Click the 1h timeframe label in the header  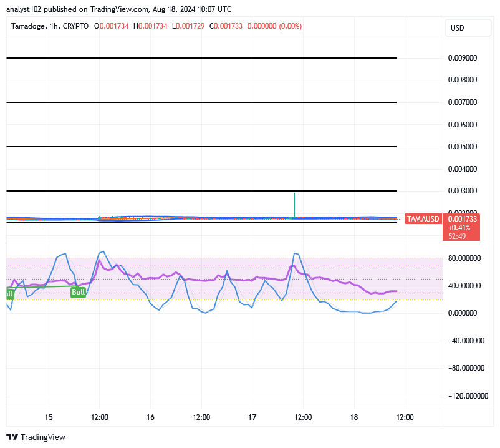54,26
